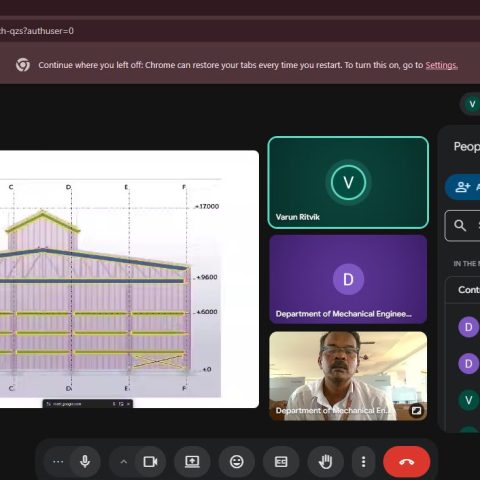Click the green V participant in list
The image size is (480, 480).
pos(468,400)
